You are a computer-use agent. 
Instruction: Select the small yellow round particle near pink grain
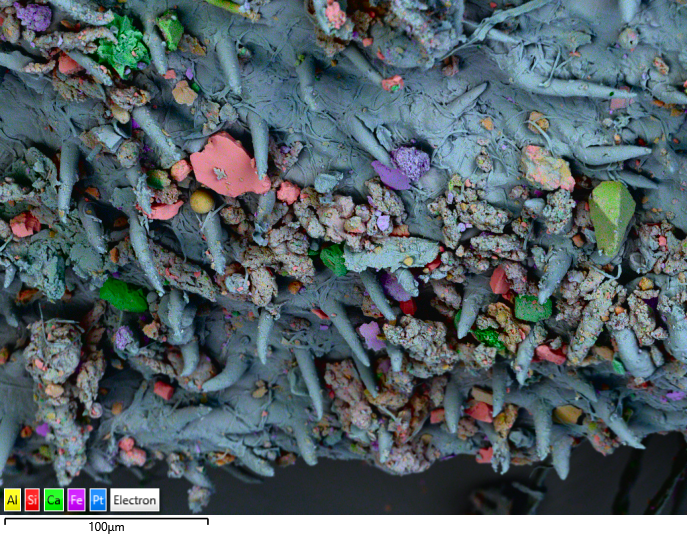pyautogui.click(x=202, y=202)
